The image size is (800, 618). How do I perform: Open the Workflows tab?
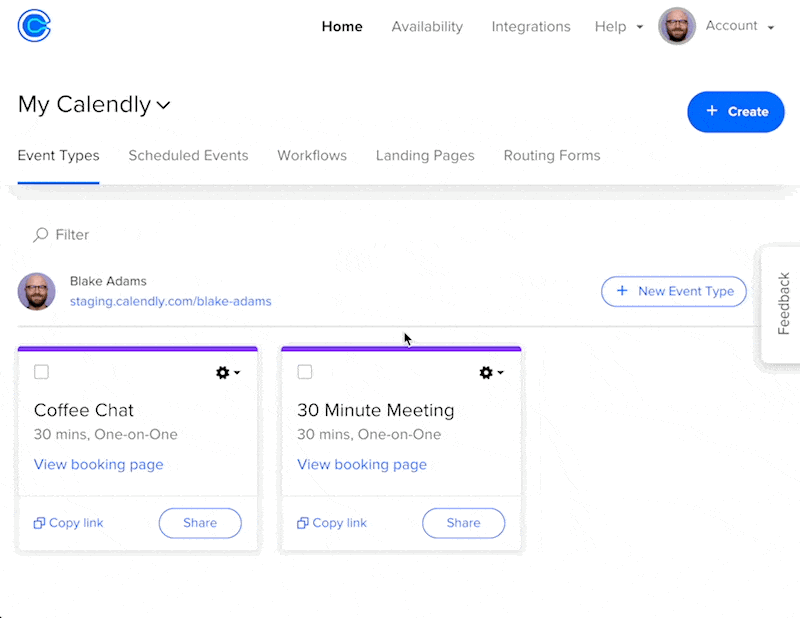click(311, 155)
